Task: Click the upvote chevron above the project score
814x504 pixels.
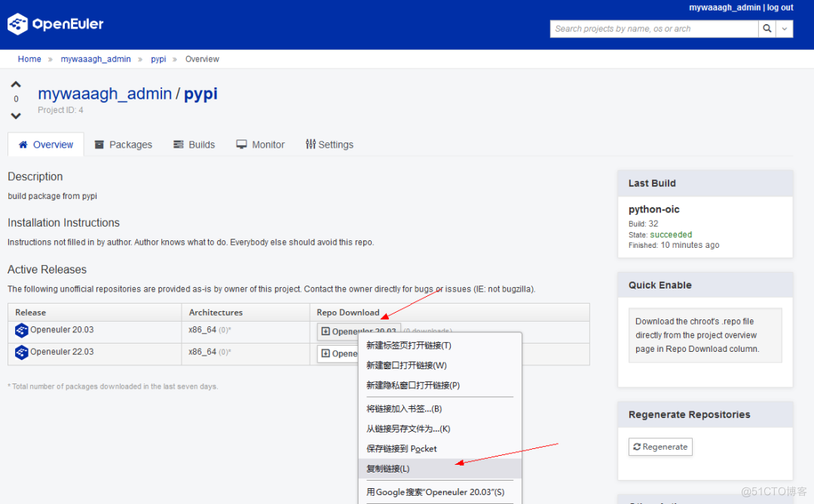Action: [x=16, y=84]
